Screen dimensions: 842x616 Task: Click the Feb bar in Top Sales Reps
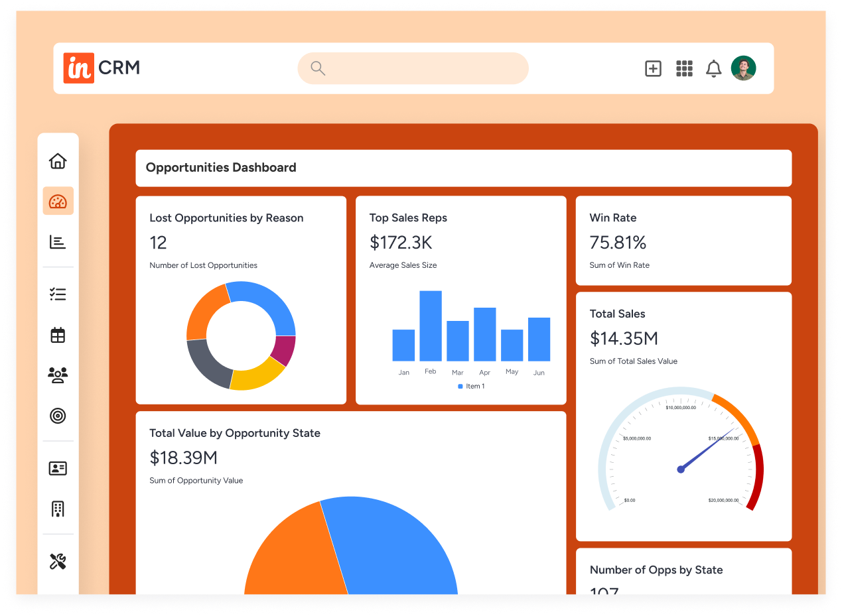431,326
